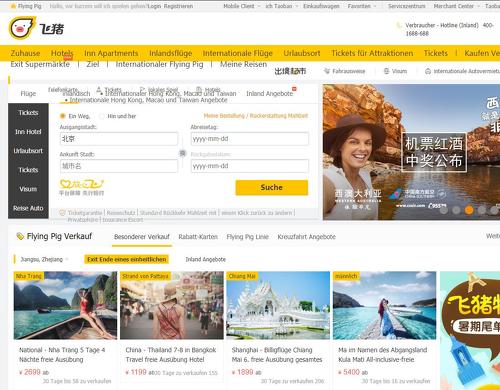This screenshot has width=500, height=390.
Task: Open Tickets für Attraktionen navigation item
Action: pos(372,53)
